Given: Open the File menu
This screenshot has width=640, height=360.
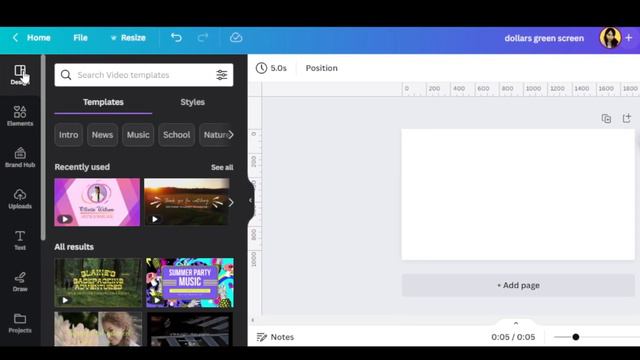Looking at the screenshot, I should pyautogui.click(x=80, y=38).
